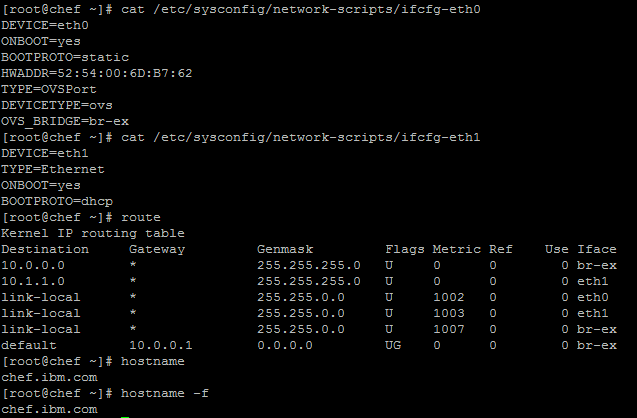Viewport: 637px width, 418px height.
Task: Click the ifcfg-eth0 cat command line
Action: point(241,9)
